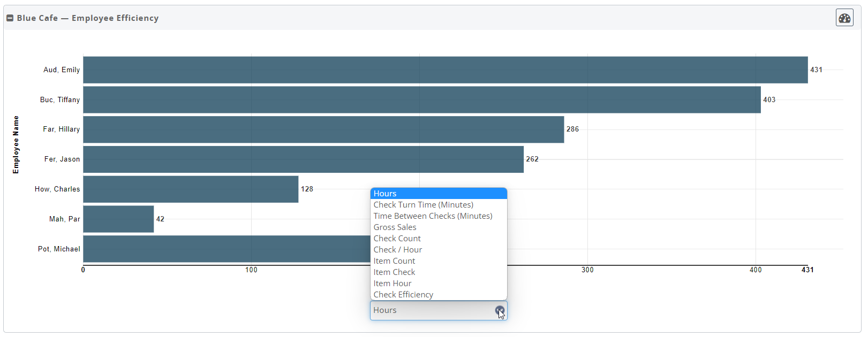Viewport: 868px width, 337px height.
Task: Collapse the Employee Efficiency panel
Action: 10,18
